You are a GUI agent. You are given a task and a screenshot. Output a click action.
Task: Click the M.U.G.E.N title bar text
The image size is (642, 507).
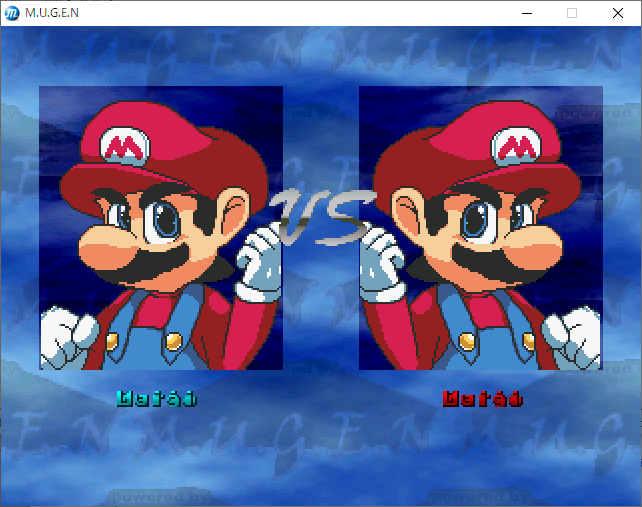pos(52,13)
